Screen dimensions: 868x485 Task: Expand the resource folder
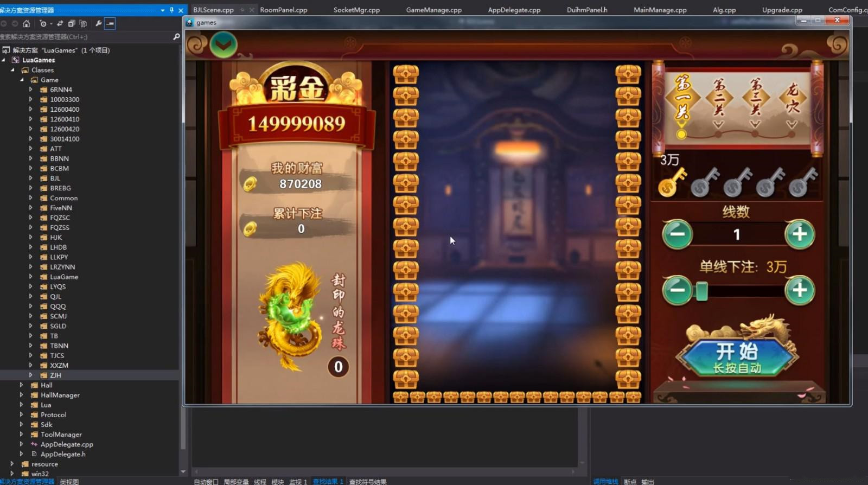(x=12, y=464)
